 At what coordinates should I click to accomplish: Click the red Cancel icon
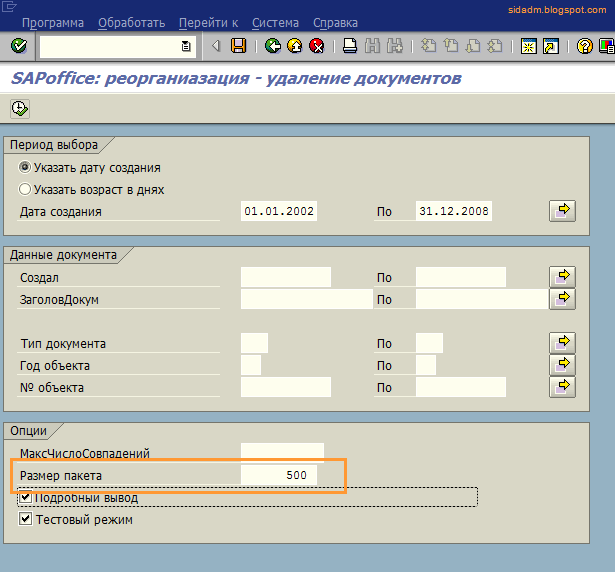click(317, 46)
